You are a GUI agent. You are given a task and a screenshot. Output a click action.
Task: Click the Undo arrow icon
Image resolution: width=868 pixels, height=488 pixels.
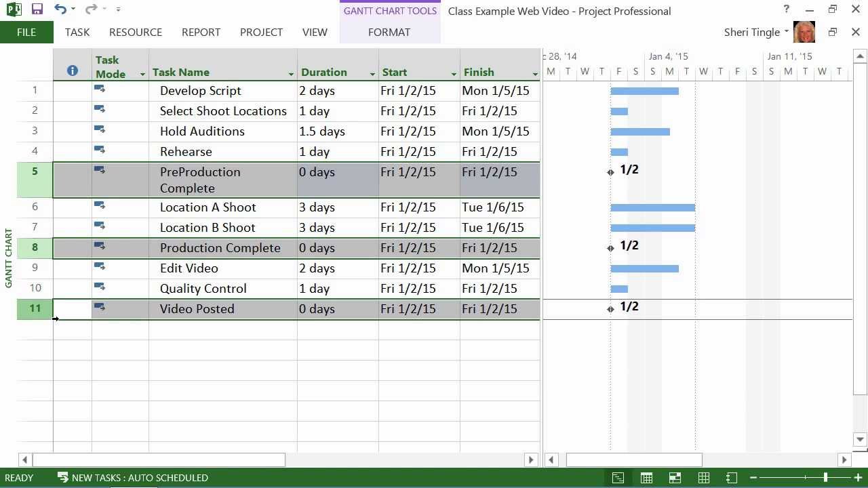(x=60, y=9)
